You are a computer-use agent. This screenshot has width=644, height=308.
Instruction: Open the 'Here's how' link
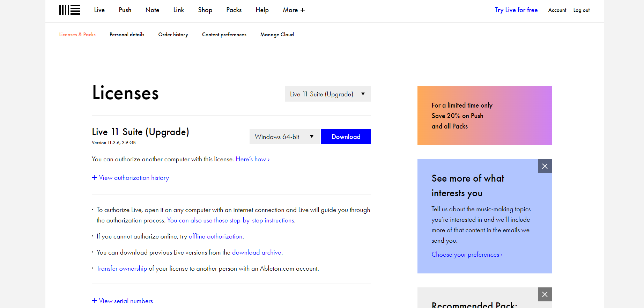253,159
